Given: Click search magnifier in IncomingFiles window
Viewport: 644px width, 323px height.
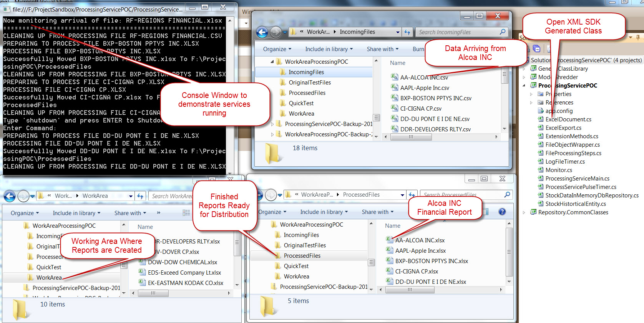Looking at the screenshot, I should coord(503,32).
